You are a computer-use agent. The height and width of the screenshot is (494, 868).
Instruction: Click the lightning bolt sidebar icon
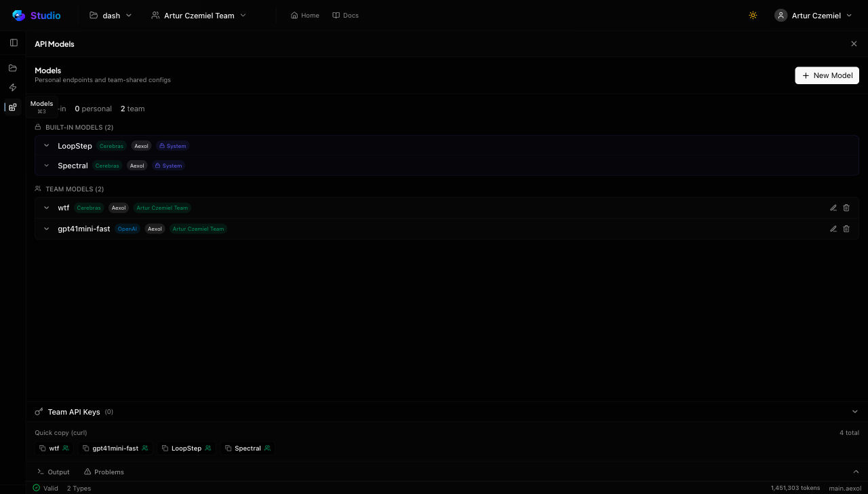point(13,88)
